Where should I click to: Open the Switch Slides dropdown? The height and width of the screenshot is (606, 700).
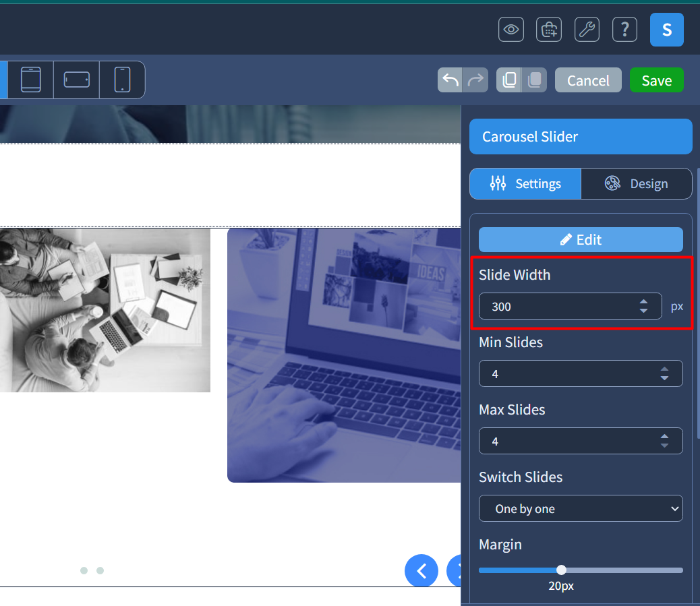581,508
